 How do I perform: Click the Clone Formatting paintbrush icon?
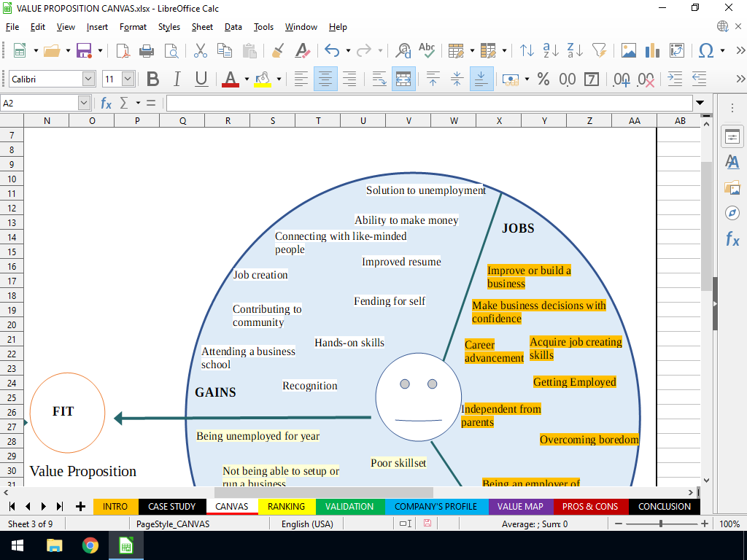click(x=278, y=50)
